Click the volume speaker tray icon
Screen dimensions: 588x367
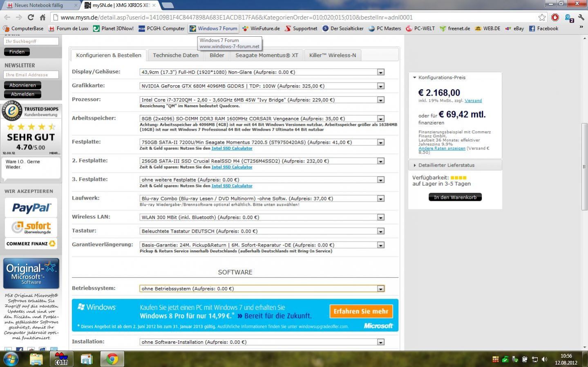544,359
